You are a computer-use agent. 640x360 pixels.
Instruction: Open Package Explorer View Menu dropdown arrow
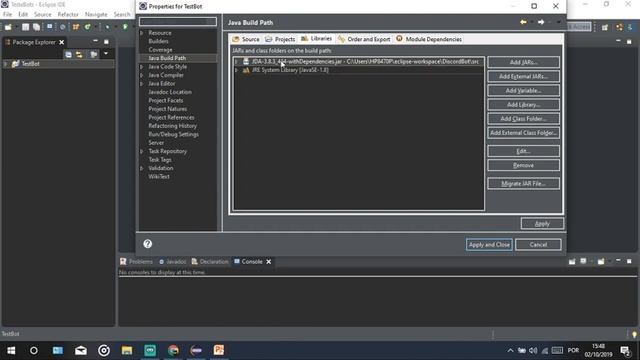pos(106,54)
